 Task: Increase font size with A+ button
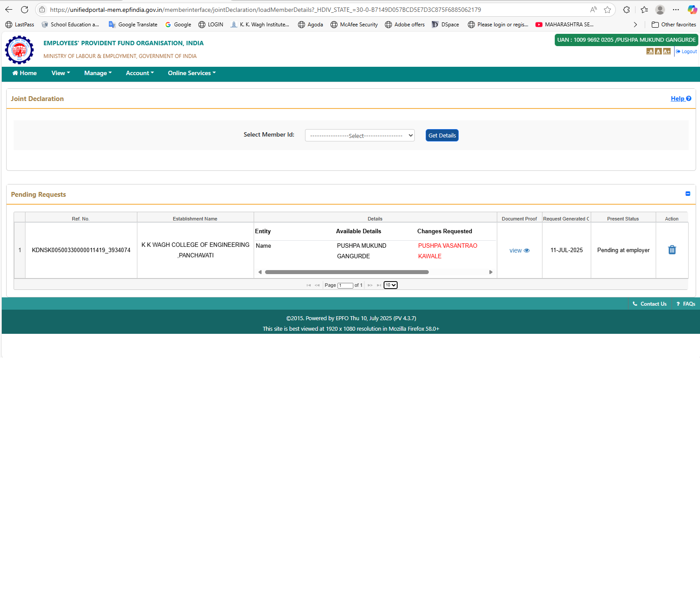tap(667, 51)
